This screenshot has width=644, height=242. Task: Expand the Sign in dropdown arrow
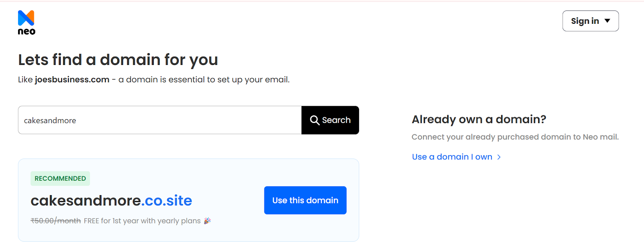pyautogui.click(x=607, y=21)
